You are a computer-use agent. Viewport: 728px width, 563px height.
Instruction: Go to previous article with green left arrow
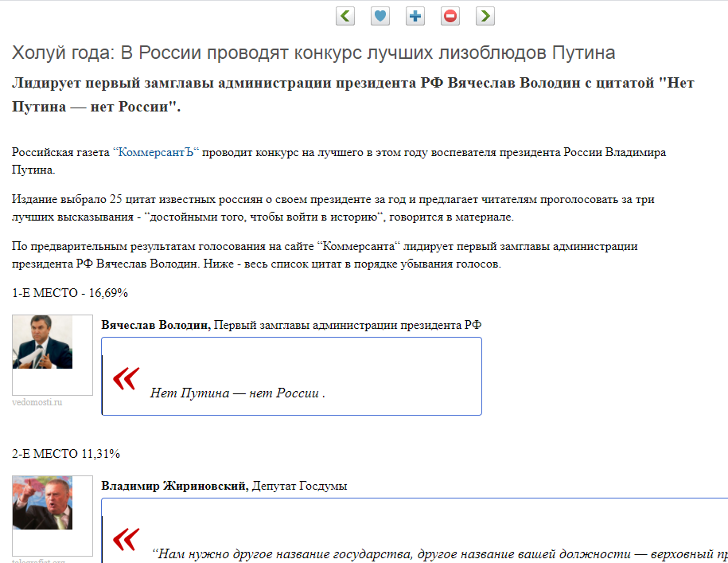coord(345,15)
